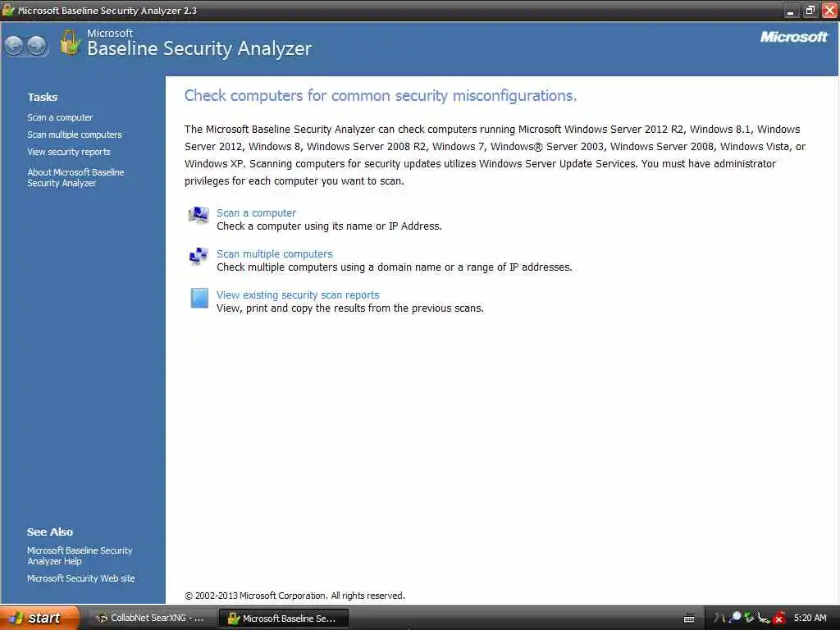Click the 'Check multiple computers using a domain name' description
This screenshot has width=840, height=630.
[x=395, y=267]
